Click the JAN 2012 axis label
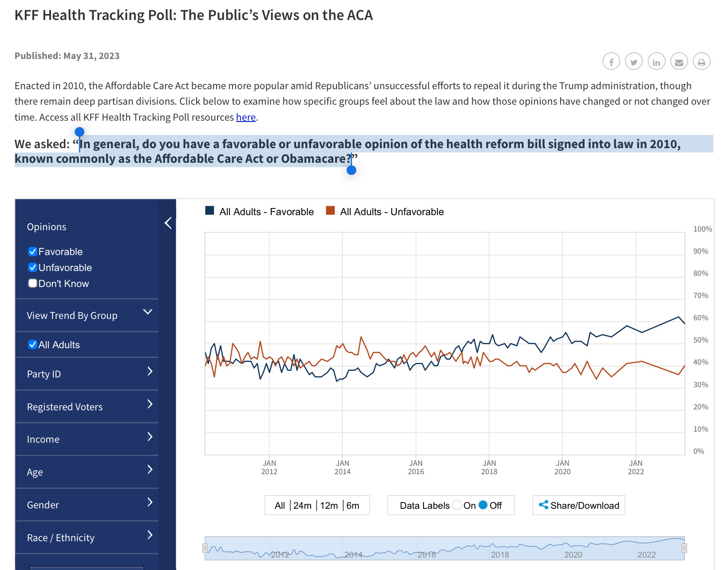The height and width of the screenshot is (570, 728). pyautogui.click(x=269, y=467)
